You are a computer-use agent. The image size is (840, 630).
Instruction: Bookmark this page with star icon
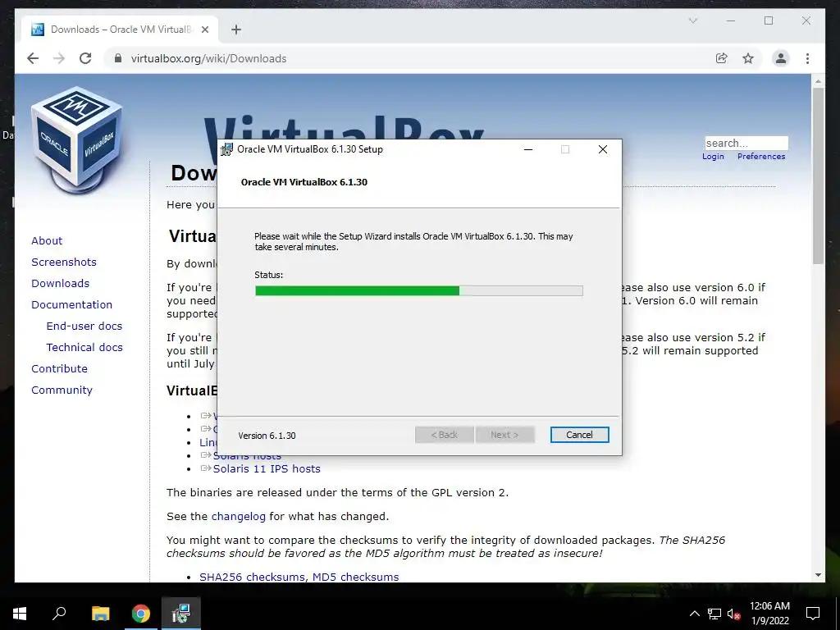coord(748,58)
